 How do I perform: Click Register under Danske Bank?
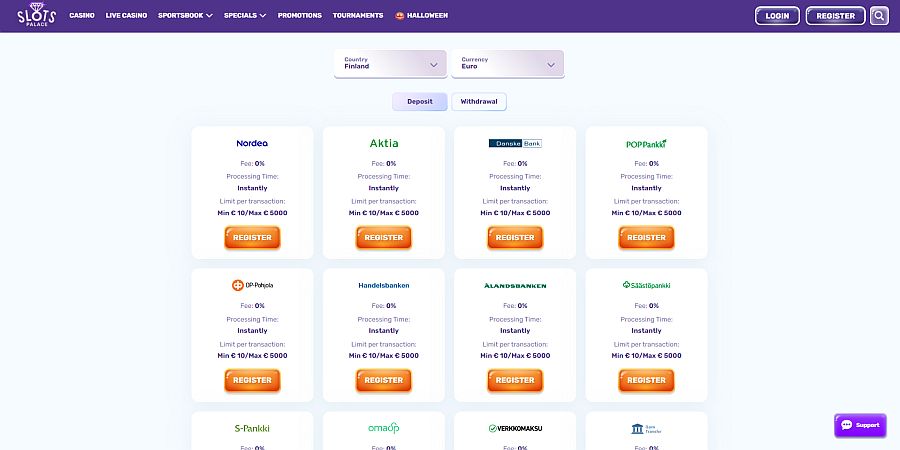[515, 238]
